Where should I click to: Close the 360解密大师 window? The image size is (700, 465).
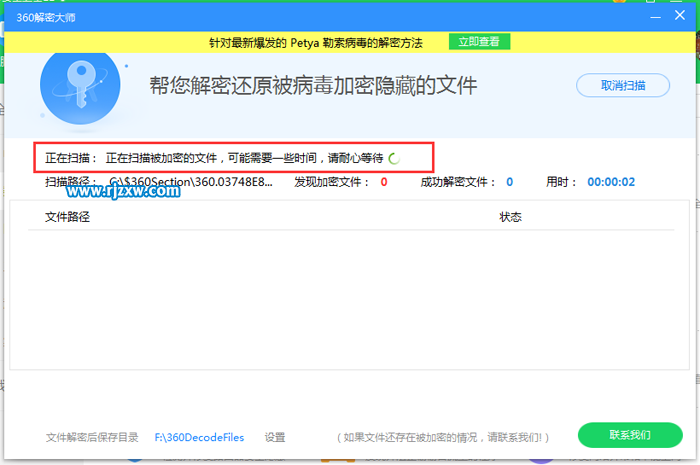[680, 16]
